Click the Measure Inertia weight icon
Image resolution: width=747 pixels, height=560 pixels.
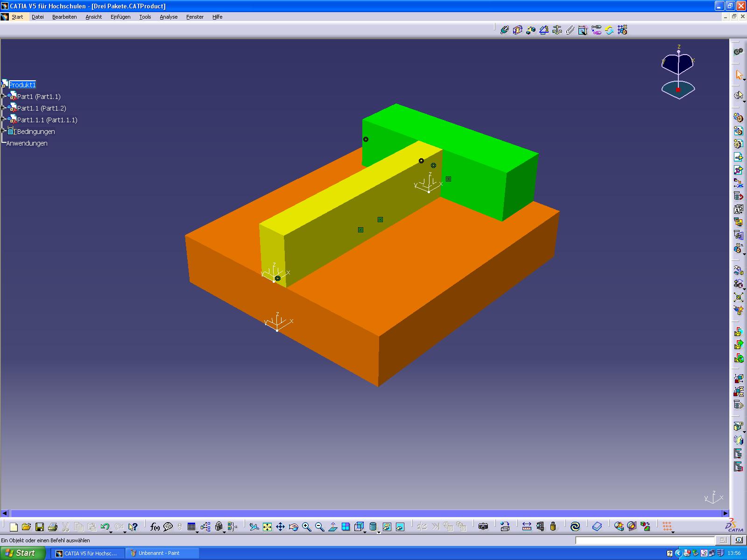(x=553, y=527)
